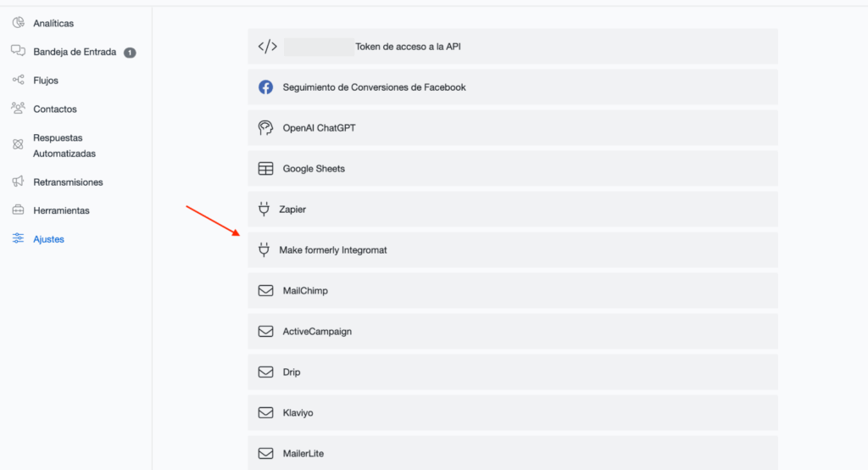The image size is (868, 470).
Task: Click the Respuestas Automatizadas atom icon
Action: (19, 145)
